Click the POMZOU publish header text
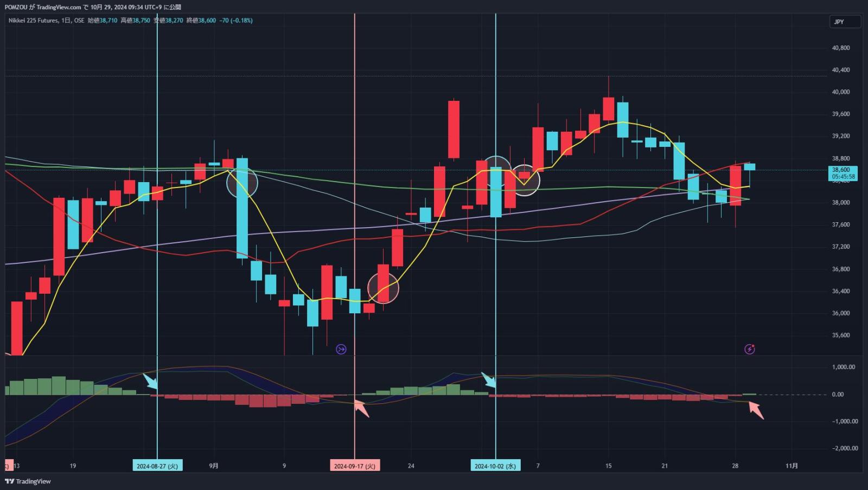This screenshot has width=868, height=490. tap(93, 7)
